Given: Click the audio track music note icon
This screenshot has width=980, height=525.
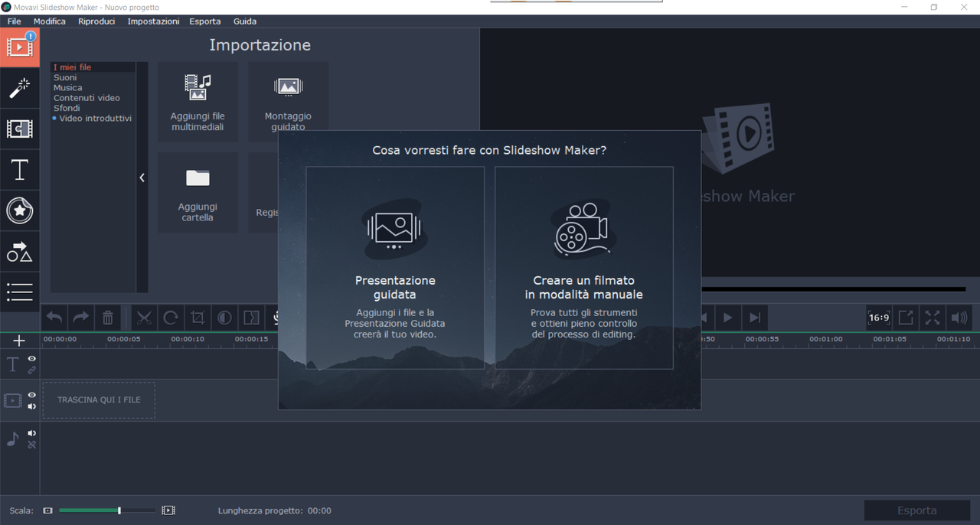Looking at the screenshot, I should point(13,439).
